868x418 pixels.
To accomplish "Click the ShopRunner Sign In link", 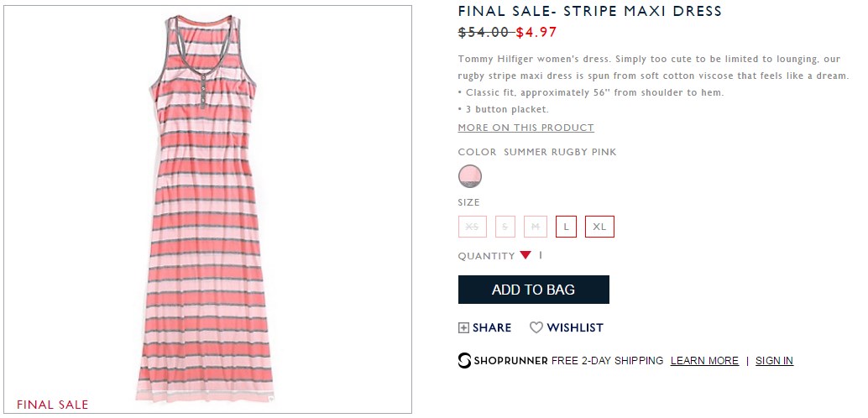I will [x=774, y=361].
